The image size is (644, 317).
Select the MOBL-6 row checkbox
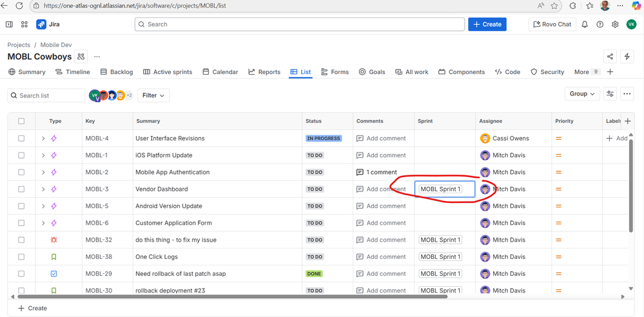21,223
